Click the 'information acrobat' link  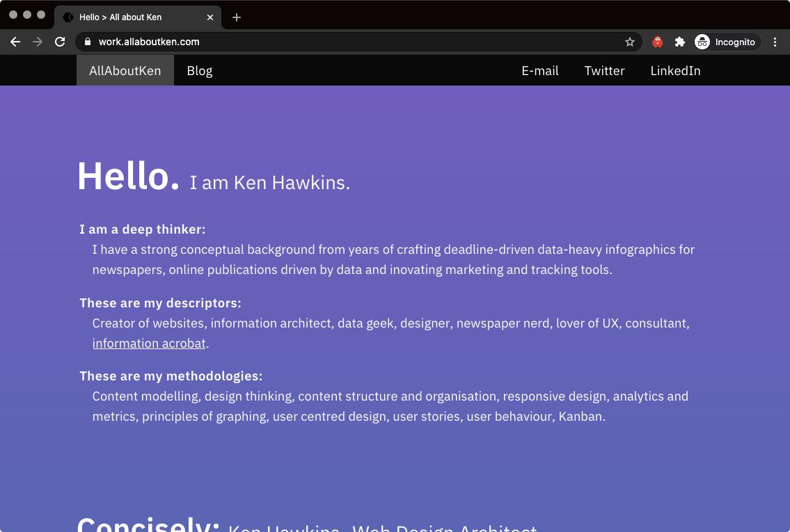coord(148,343)
